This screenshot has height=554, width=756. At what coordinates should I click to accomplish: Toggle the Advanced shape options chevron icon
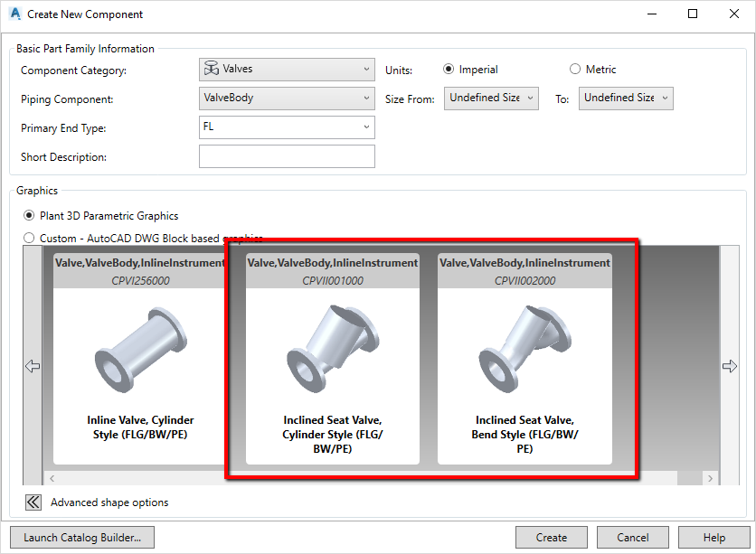33,502
